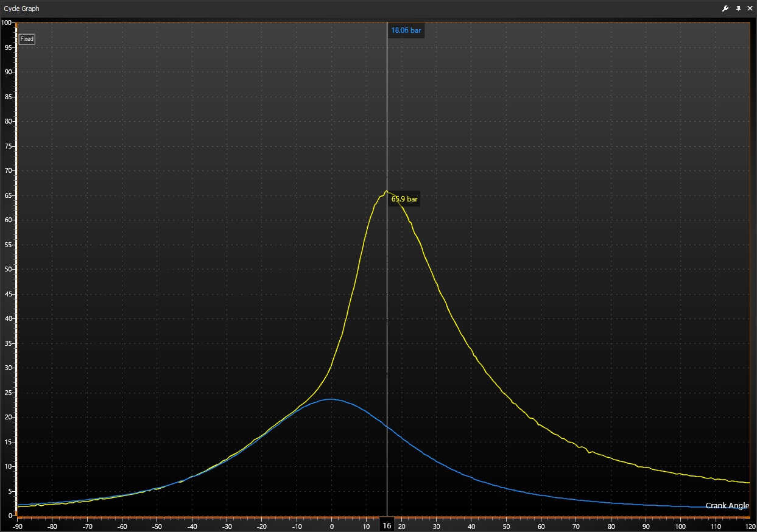The image size is (757, 532).
Task: Click the 100 label on pressure axis
Action: 7,23
